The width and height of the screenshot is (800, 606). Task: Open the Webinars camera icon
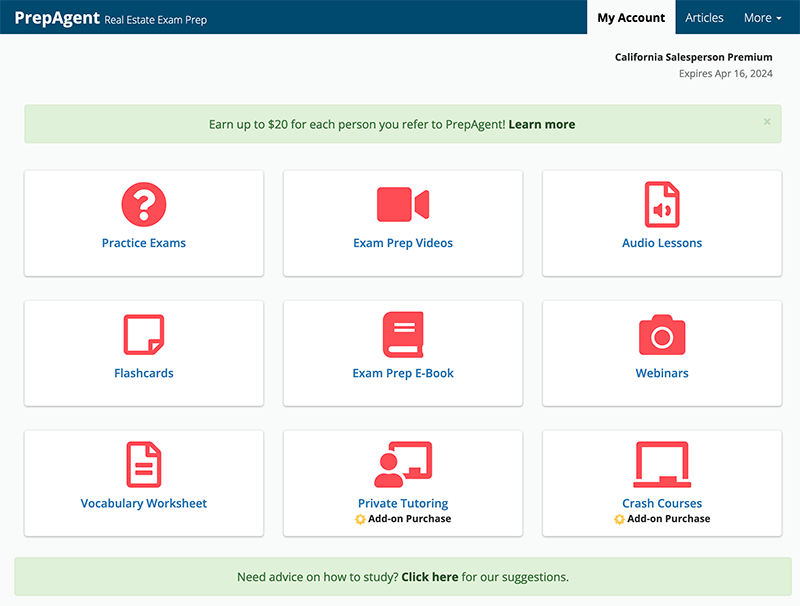click(x=662, y=335)
